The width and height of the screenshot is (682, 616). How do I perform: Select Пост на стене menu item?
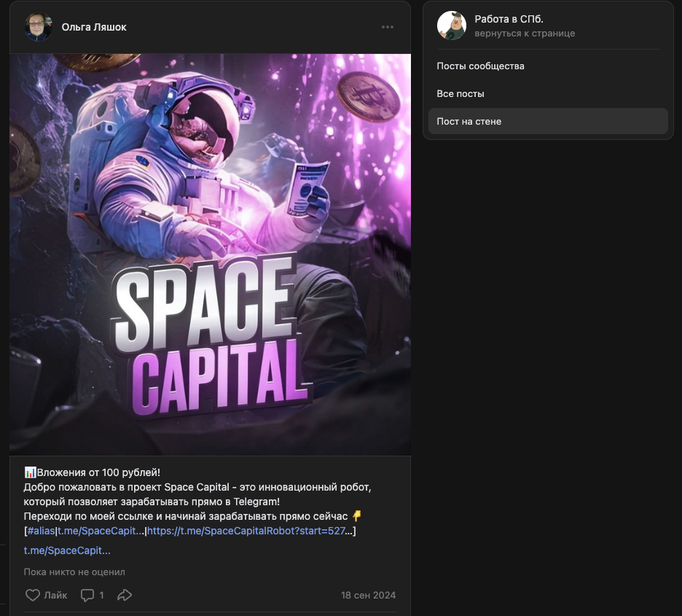point(548,121)
